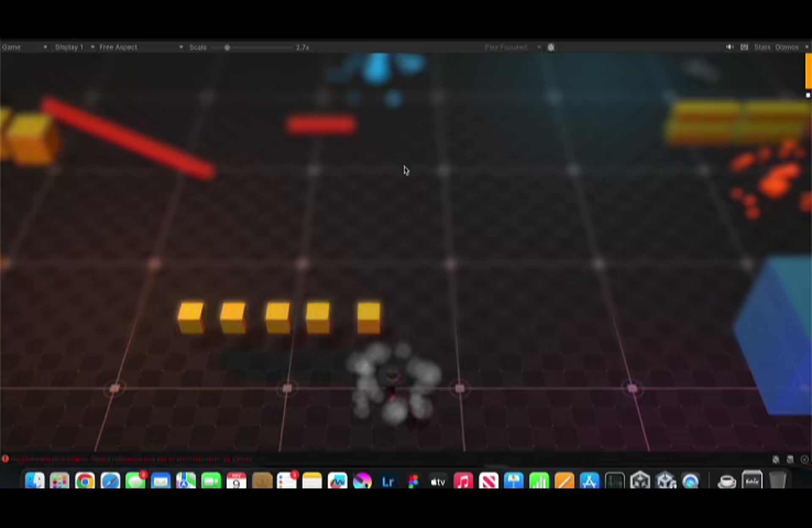The image size is (812, 528).
Task: Open the Play Focused menu
Action: click(x=506, y=47)
